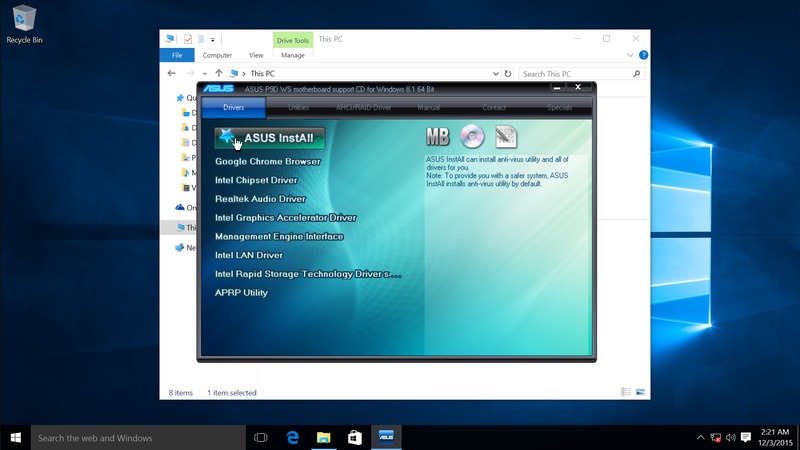Choose Intel LAN Driver from the list

pos(249,255)
